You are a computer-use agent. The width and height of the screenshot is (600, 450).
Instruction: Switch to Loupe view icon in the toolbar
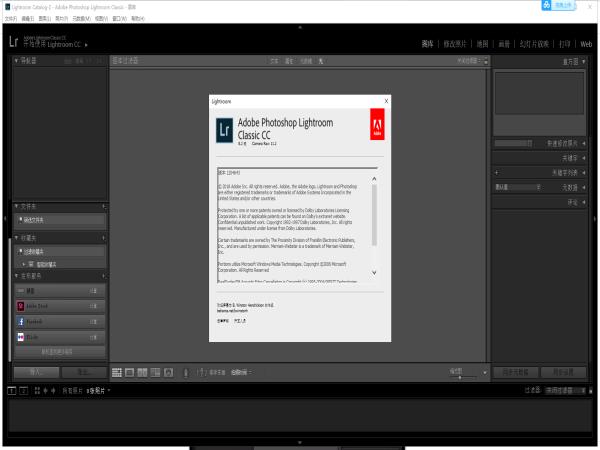[x=129, y=372]
